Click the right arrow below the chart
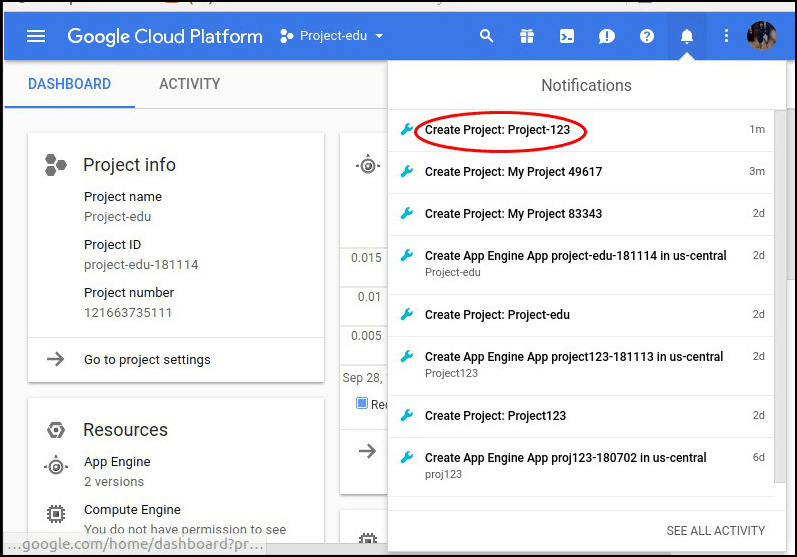This screenshot has height=557, width=797. click(x=367, y=451)
